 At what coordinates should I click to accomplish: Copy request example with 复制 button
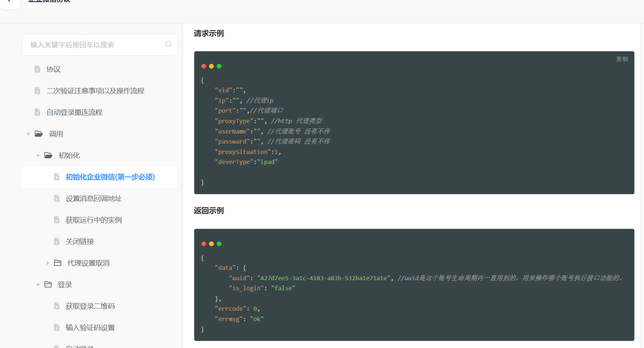(622, 59)
